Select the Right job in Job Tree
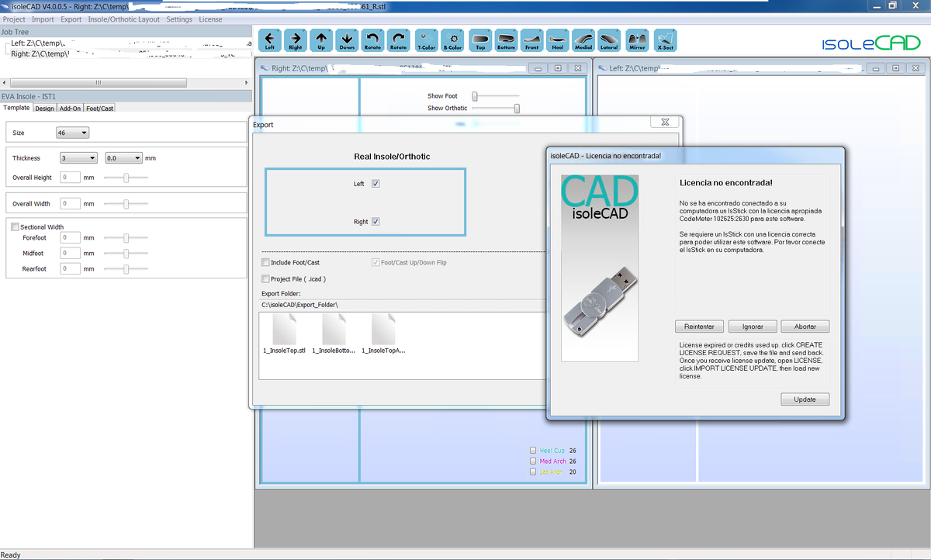The width and height of the screenshot is (931, 560). pos(124,54)
